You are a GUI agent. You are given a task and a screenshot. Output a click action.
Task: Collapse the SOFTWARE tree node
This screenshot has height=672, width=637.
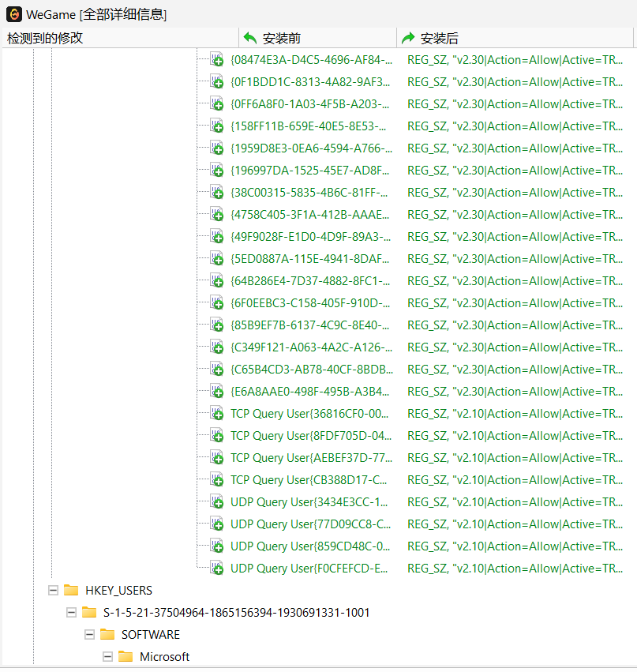pyautogui.click(x=89, y=634)
